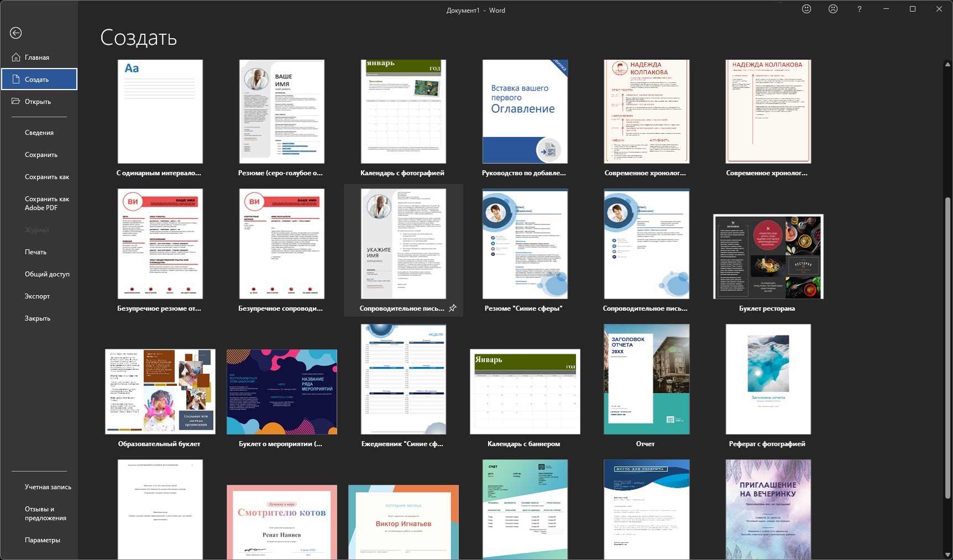Pick the Безупречное сопроводительное письмо template

click(281, 244)
